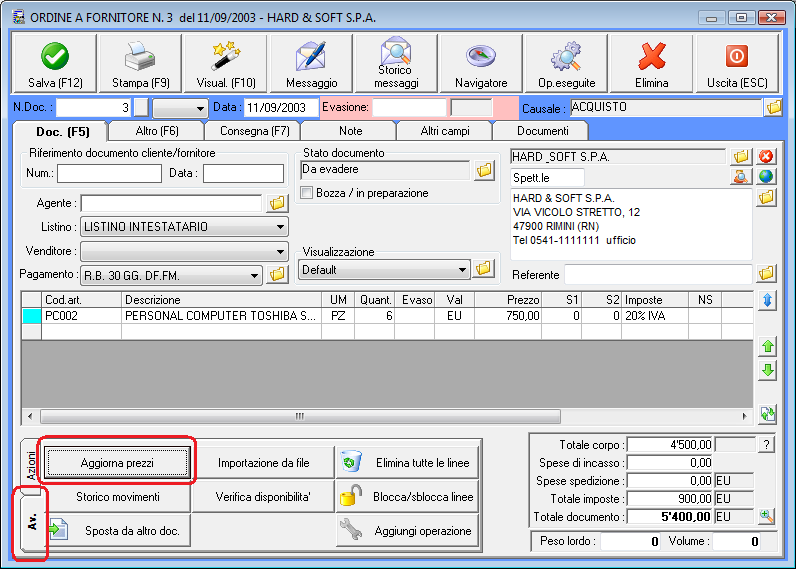Click into the Referente input field
796x569 pixels.
point(658,274)
